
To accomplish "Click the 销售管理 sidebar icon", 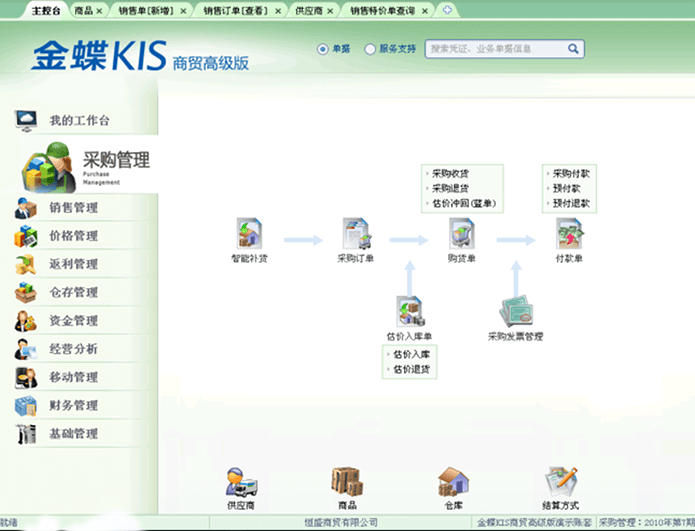I will pyautogui.click(x=25, y=208).
